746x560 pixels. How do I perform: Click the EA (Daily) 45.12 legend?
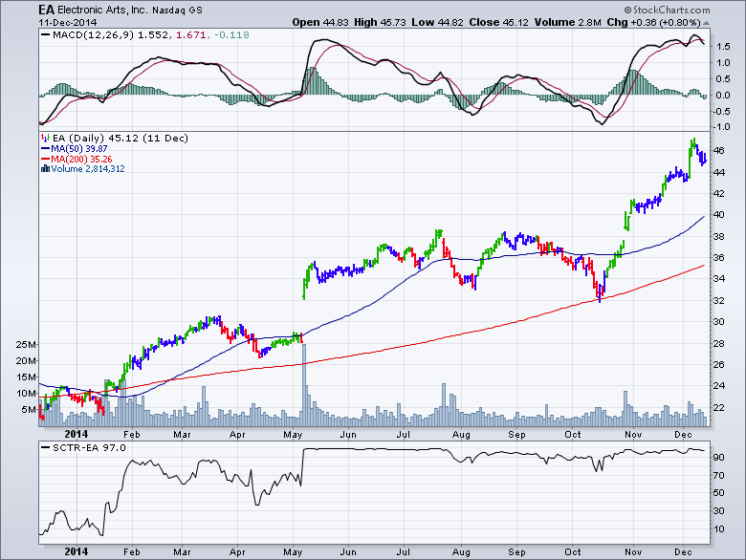click(x=121, y=138)
